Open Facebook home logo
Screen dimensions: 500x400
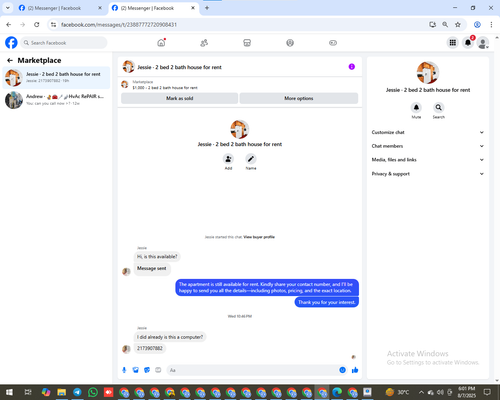[x=11, y=43]
